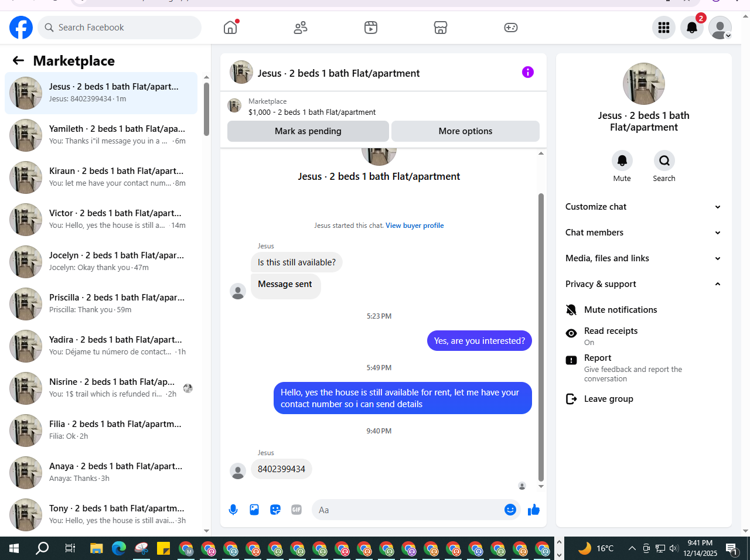Open Anaya conversation
The height and width of the screenshot is (560, 750).
click(x=101, y=473)
